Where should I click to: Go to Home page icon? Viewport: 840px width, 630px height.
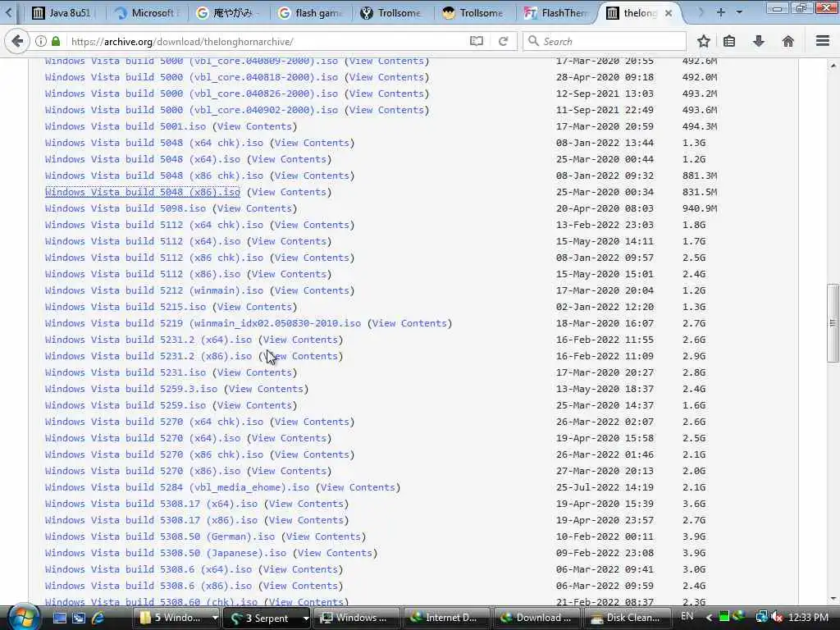tap(787, 41)
